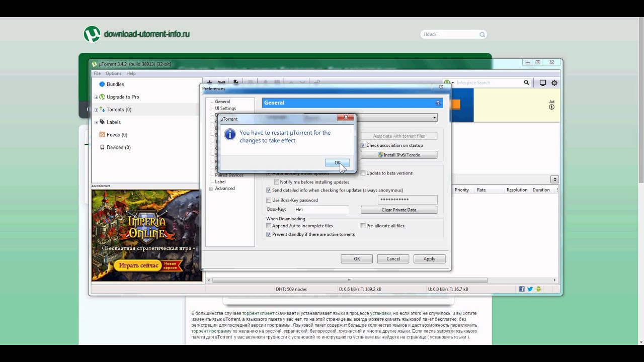Click the Torrents arrows icon in sidebar

[x=102, y=110]
